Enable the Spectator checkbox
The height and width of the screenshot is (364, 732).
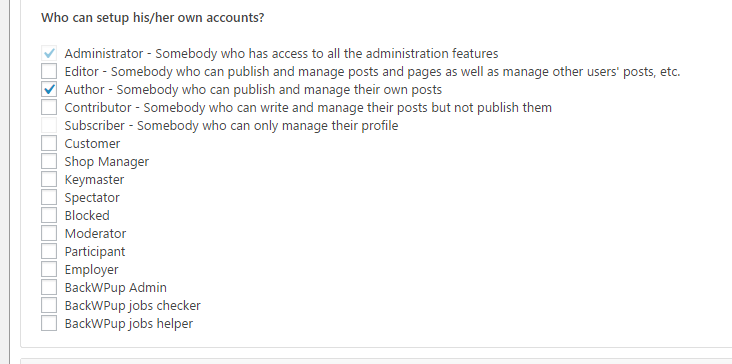pyautogui.click(x=49, y=197)
